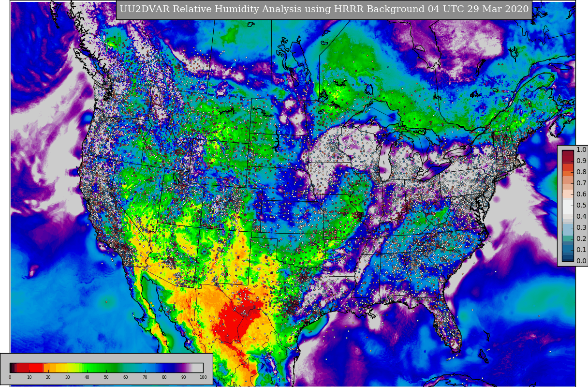Click the '10' tick label on humidity colorbar
Screen dimensions: 588x387
pos(29,377)
